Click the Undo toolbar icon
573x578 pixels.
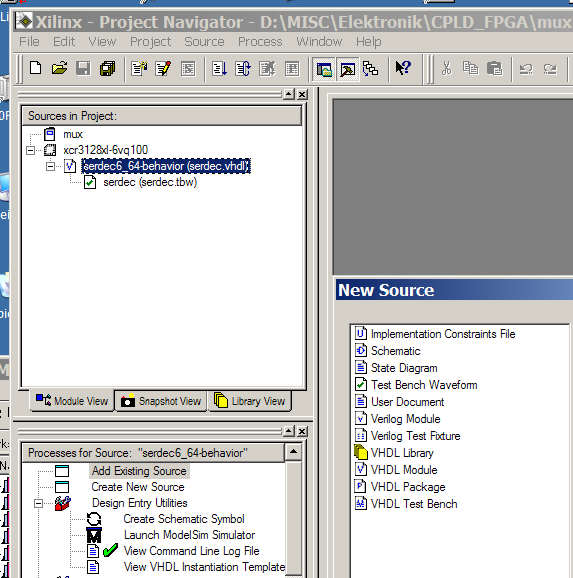pos(526,69)
